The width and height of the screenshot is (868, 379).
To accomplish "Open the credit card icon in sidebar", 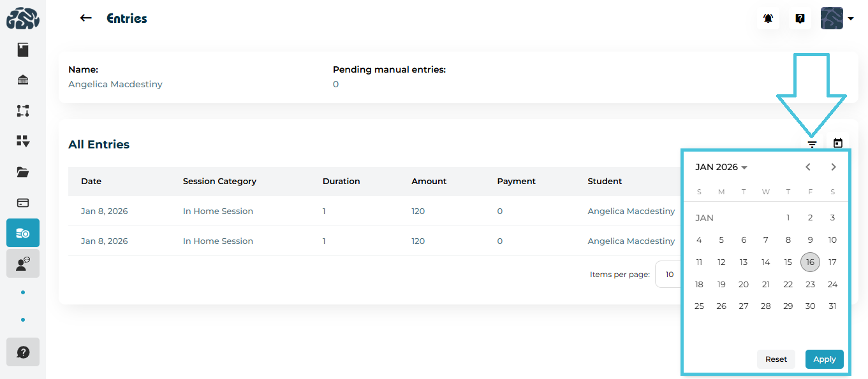I will 23,203.
